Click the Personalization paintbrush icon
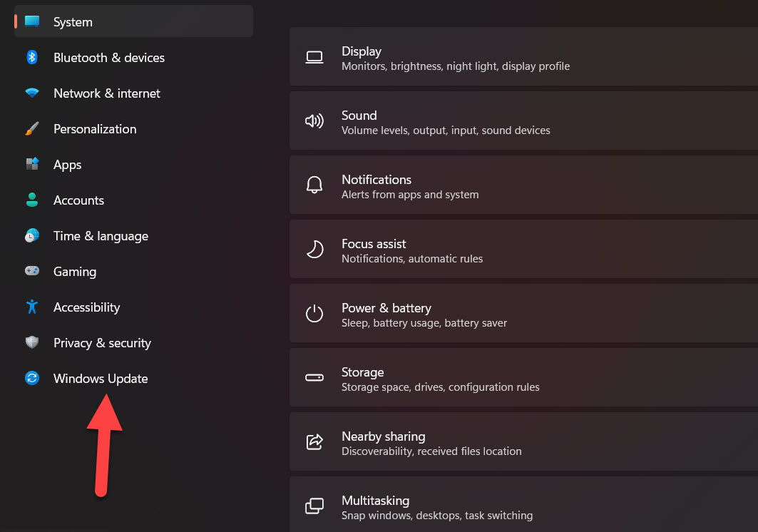Screen dimensions: 758x532 (x=32, y=129)
